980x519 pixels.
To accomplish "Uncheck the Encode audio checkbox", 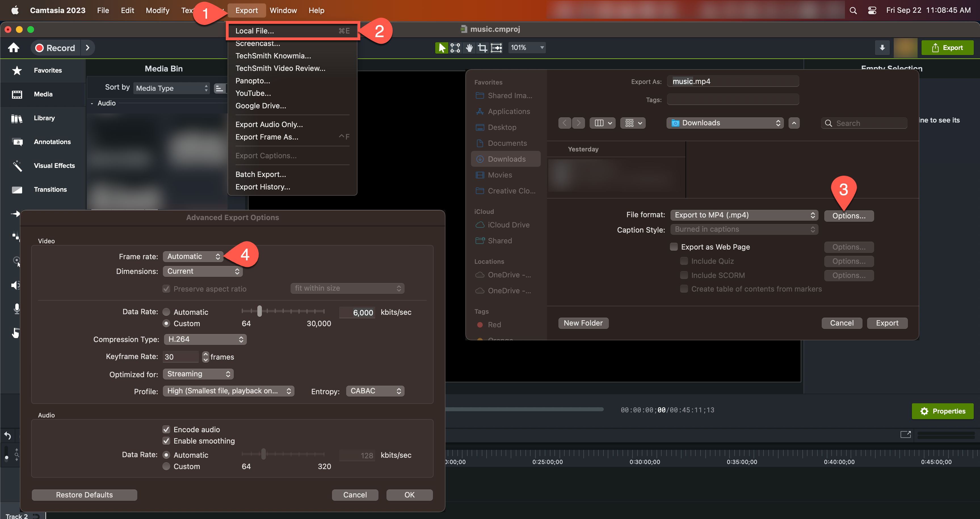I will pyautogui.click(x=166, y=429).
